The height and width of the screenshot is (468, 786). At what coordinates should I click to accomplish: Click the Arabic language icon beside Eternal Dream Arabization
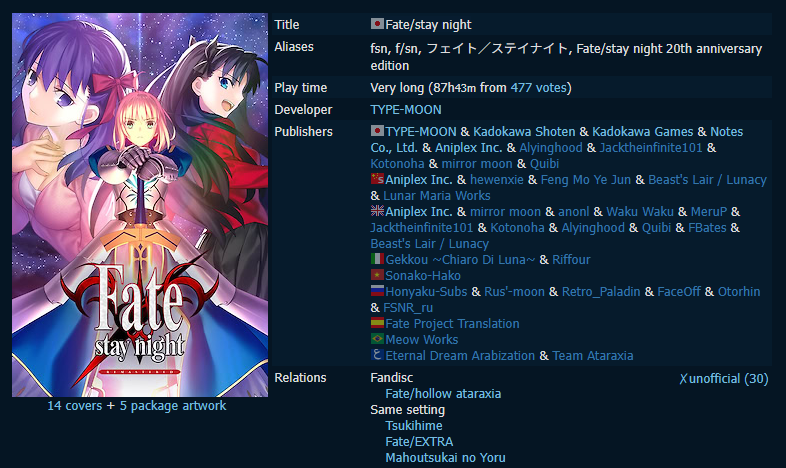(x=377, y=355)
